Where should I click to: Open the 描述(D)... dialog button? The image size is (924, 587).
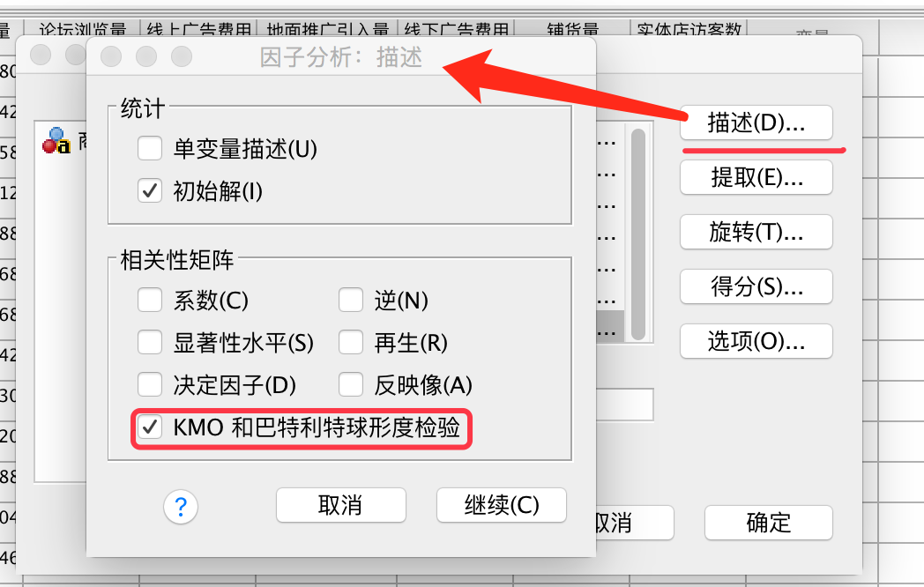point(756,123)
